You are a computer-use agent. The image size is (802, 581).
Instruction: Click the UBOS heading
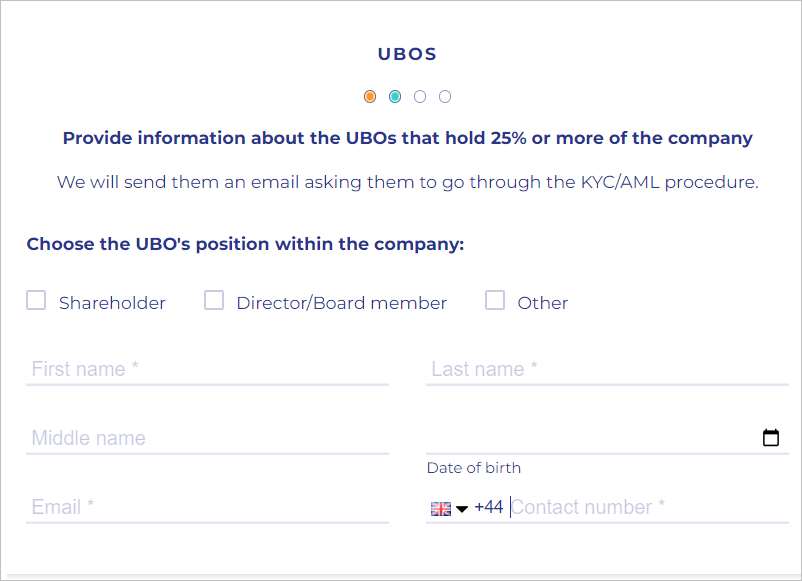click(407, 54)
